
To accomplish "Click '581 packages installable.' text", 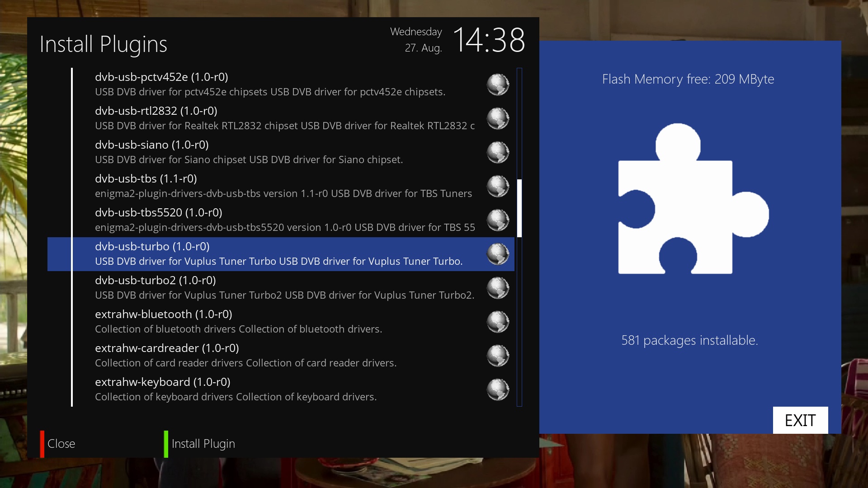I will [x=689, y=340].
